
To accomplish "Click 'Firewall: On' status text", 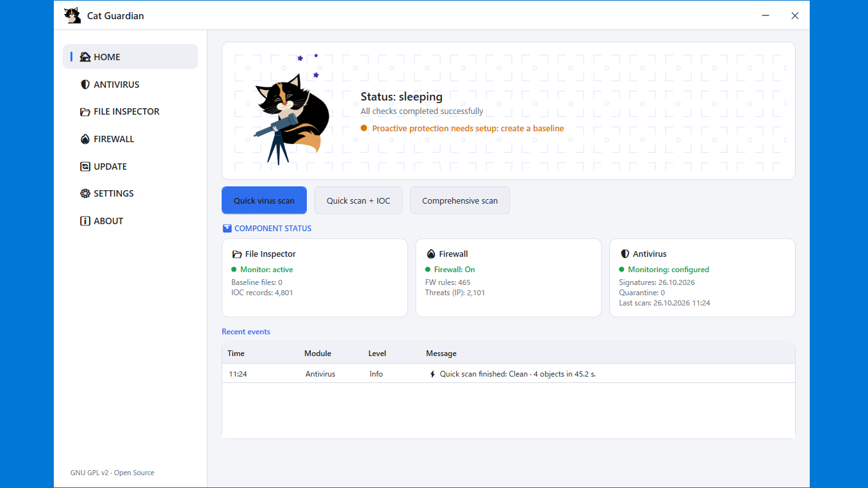I will [x=455, y=270].
